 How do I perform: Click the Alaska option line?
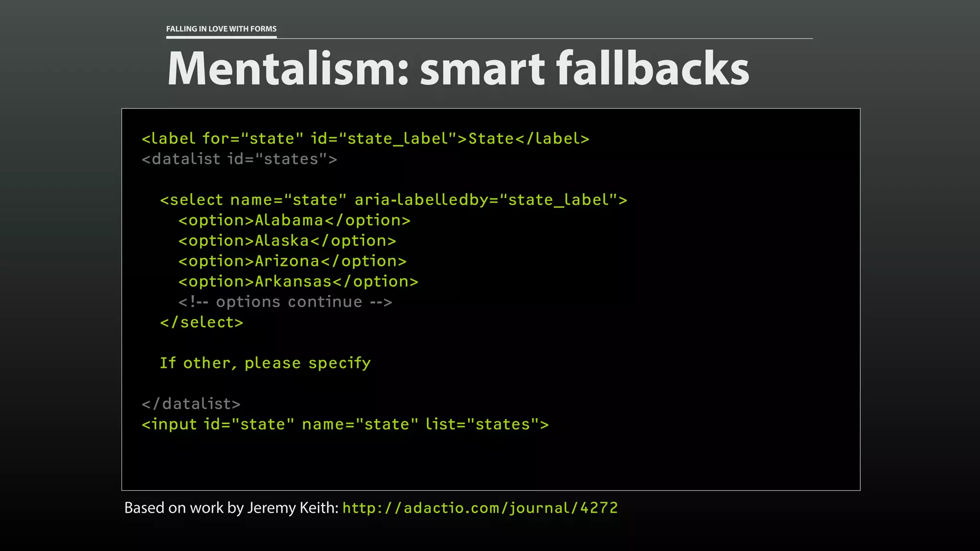coord(287,241)
